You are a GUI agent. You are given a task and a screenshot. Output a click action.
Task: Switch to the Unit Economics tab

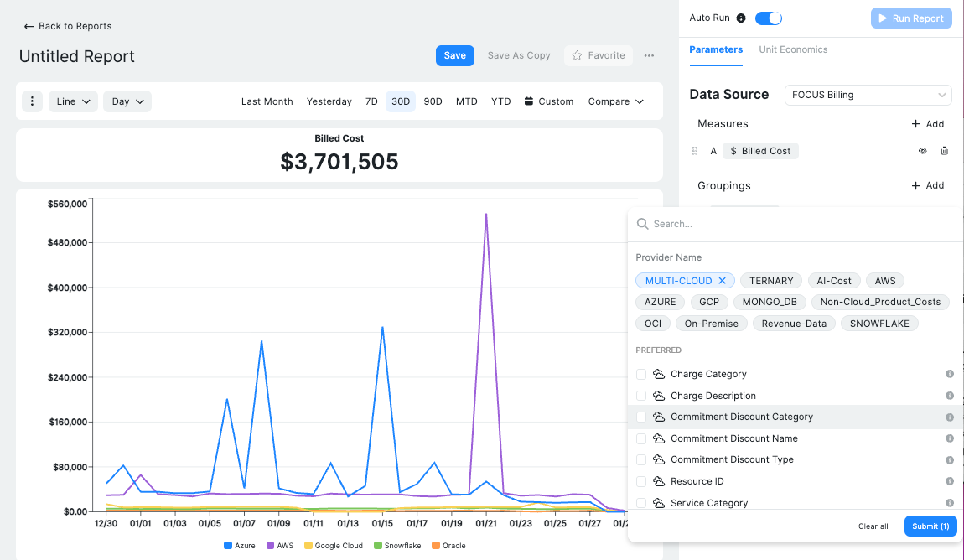[x=793, y=49]
